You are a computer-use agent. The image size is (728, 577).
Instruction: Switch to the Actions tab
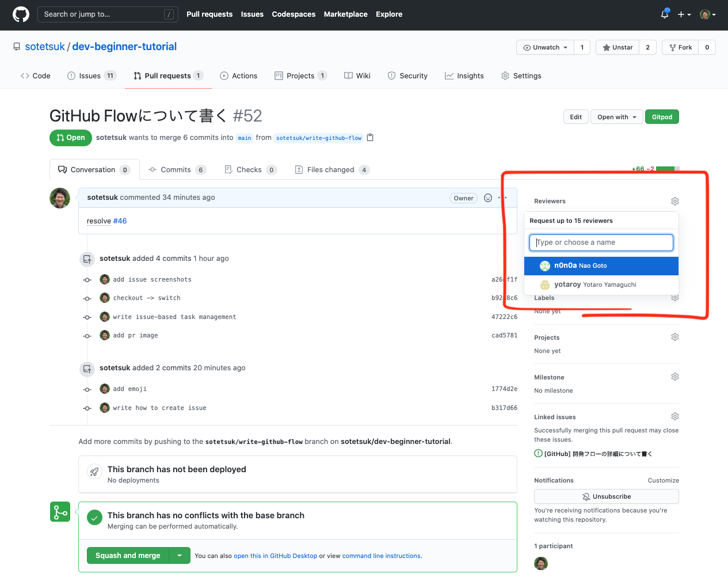coord(239,75)
